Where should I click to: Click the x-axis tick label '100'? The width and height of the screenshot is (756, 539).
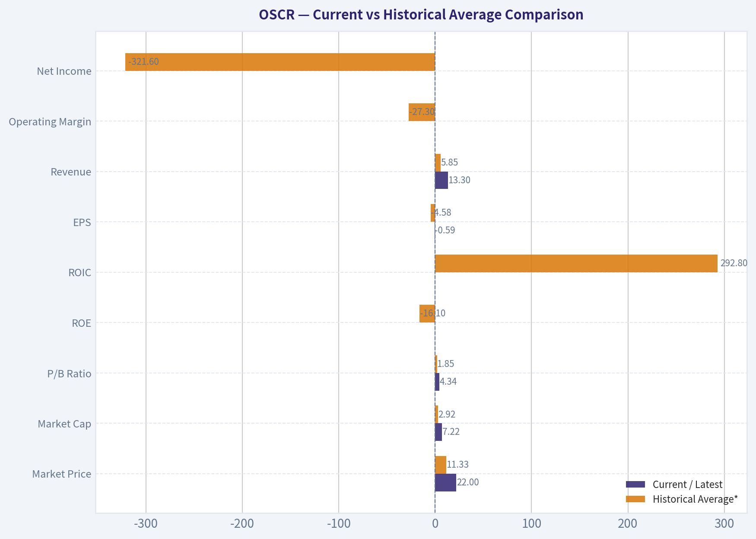click(531, 523)
